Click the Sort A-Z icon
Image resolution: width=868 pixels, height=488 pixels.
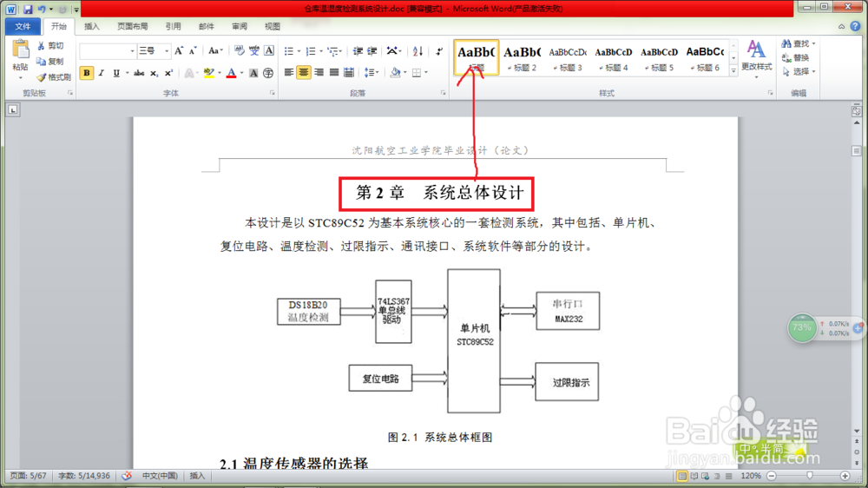pos(418,51)
